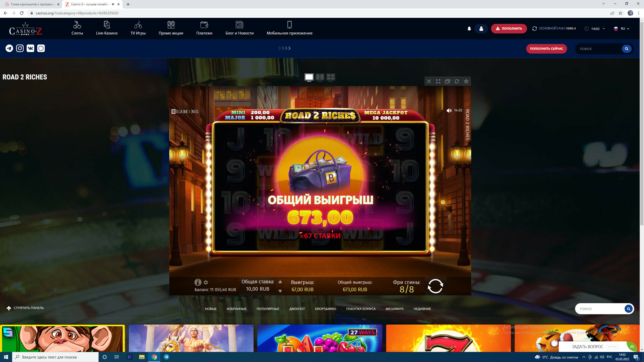
Task: Open game info icon
Action: coord(198,282)
